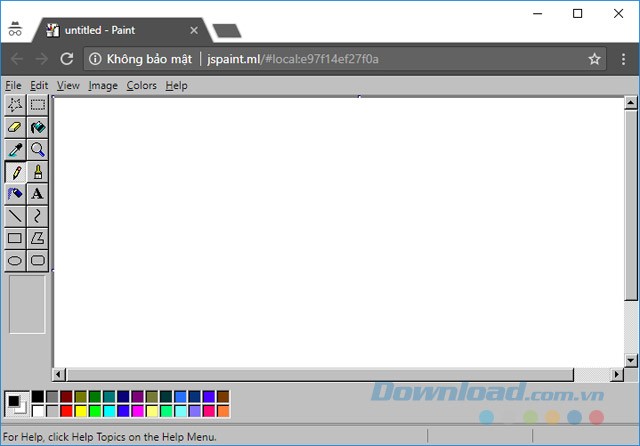The height and width of the screenshot is (446, 640).
Task: Click the current foreground/background color box
Action: [x=17, y=404]
